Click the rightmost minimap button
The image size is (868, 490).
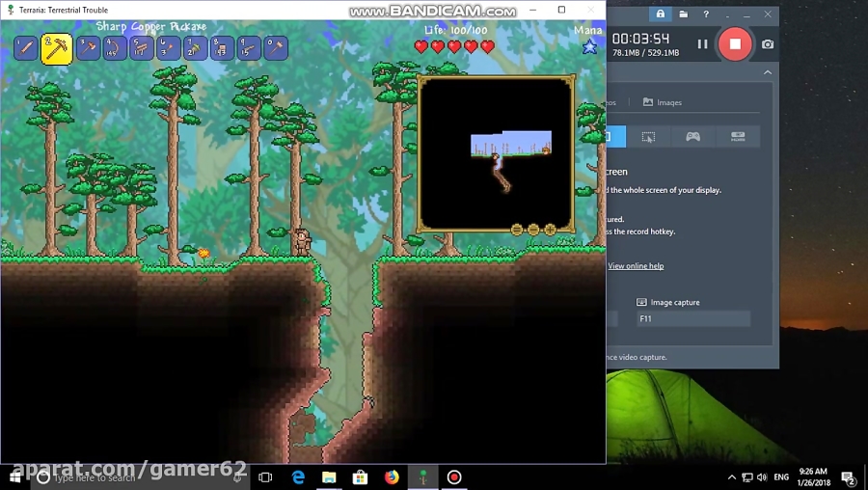(550, 230)
